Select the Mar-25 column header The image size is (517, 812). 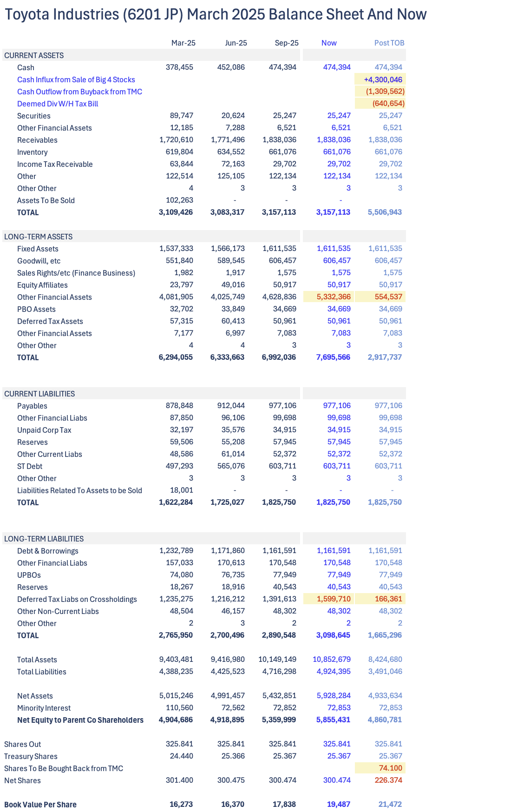pyautogui.click(x=183, y=43)
